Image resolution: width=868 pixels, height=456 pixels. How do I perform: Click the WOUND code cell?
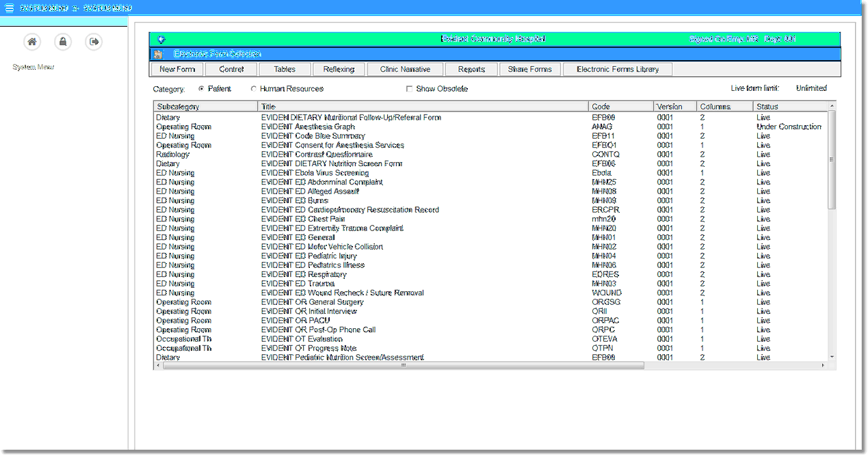607,293
